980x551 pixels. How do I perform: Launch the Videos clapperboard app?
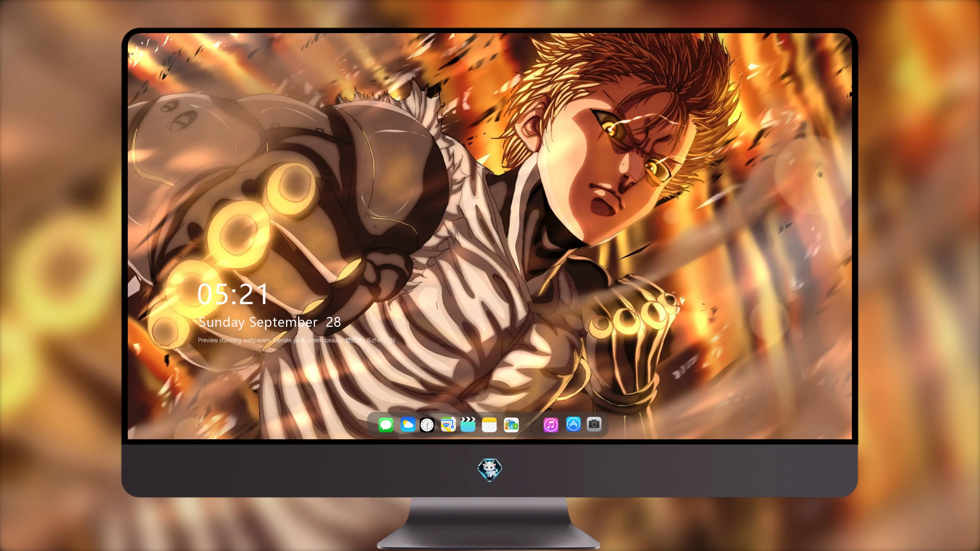[468, 424]
